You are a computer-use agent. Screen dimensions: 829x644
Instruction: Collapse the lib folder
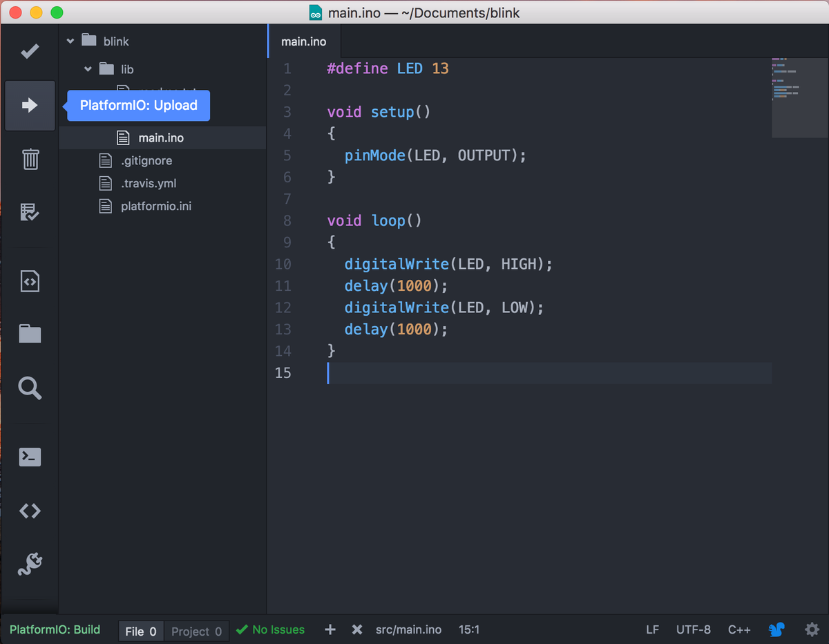point(88,69)
